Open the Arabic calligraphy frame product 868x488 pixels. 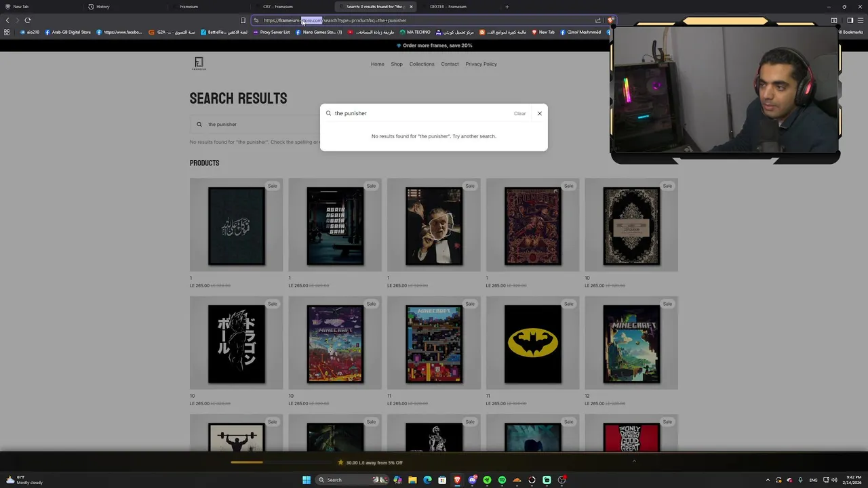coord(237,226)
